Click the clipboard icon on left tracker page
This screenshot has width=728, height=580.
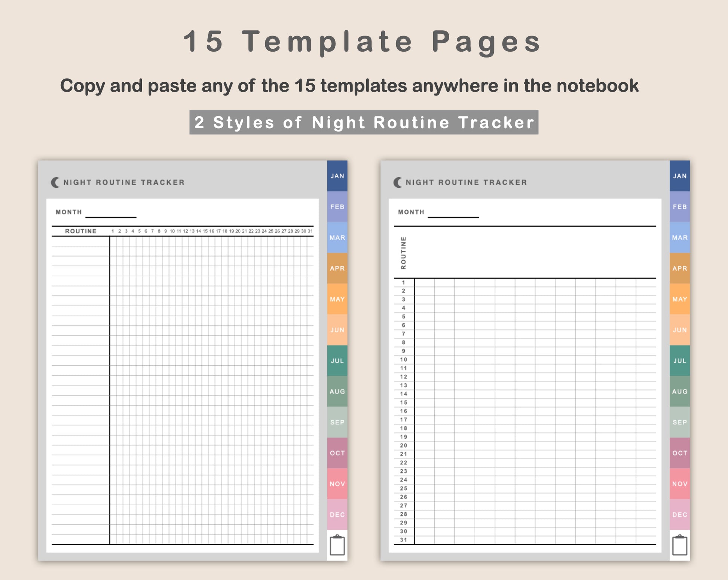(x=337, y=545)
